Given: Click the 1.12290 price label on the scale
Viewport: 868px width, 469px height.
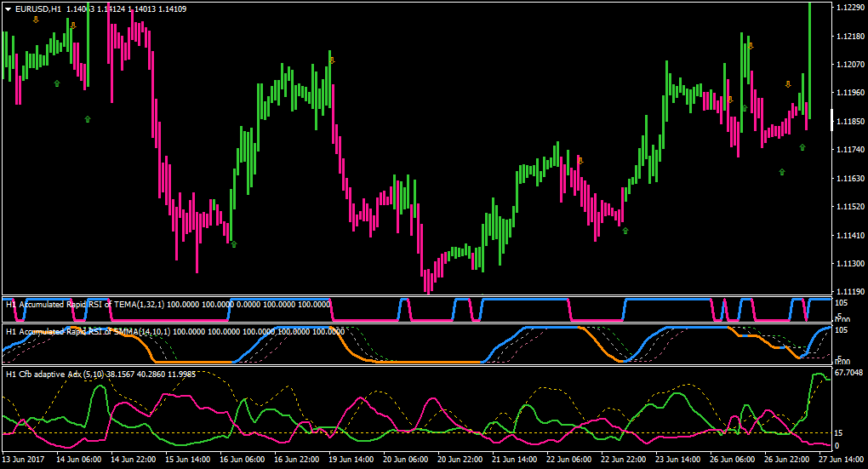Looking at the screenshot, I should point(851,7).
